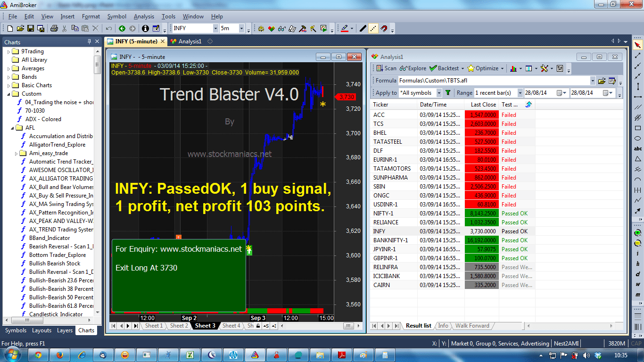Close the INFY (5-minute) tab
The image size is (644, 362).
[x=163, y=41]
